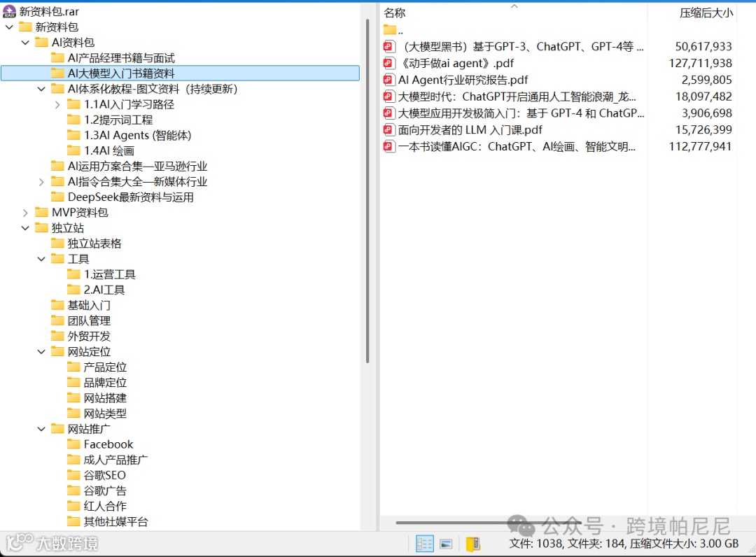Click the folder tree vertical scrollbar
This screenshot has width=756, height=557.
[367, 190]
